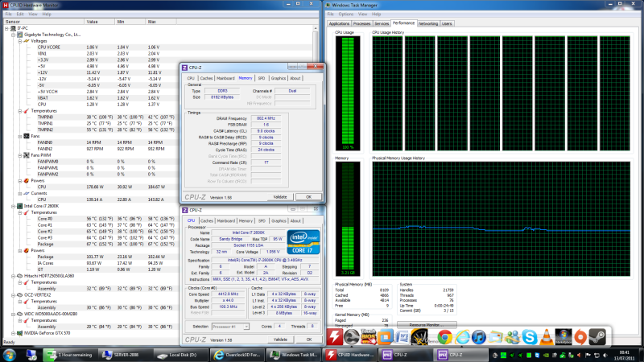Click the Windows Start orb

(9, 355)
